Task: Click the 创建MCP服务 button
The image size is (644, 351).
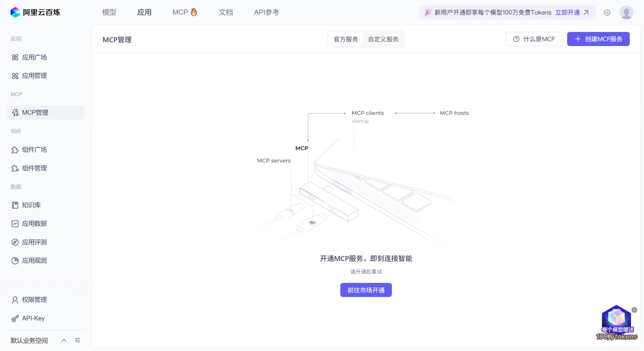Action: 598,39
